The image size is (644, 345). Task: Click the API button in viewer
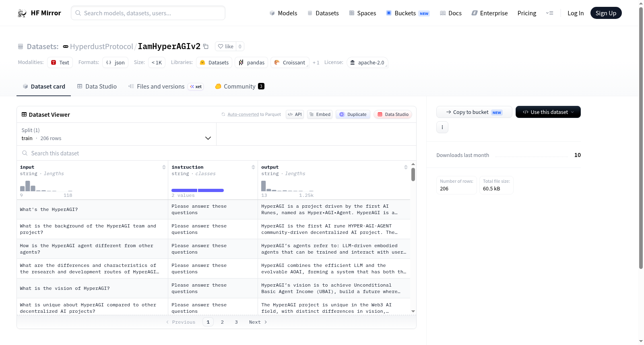point(295,114)
